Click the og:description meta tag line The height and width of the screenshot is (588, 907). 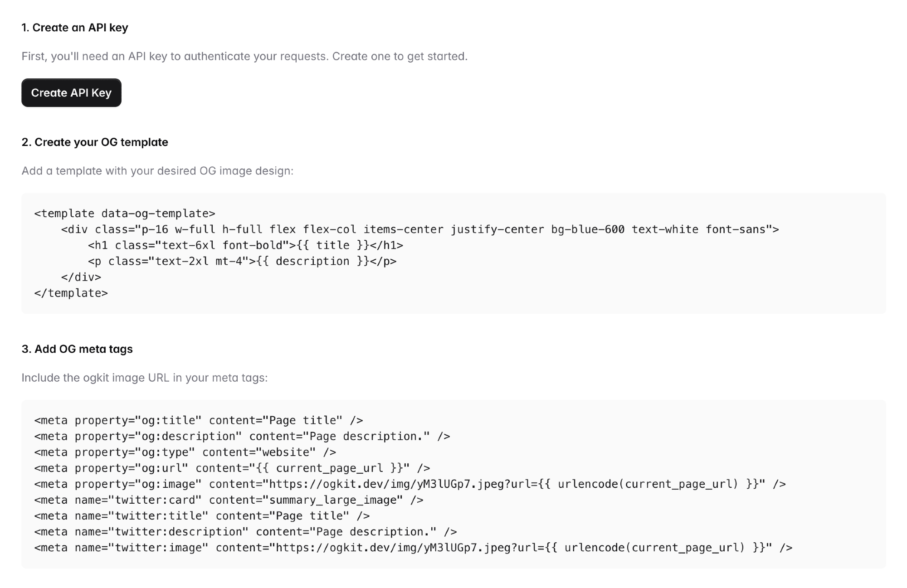pos(242,436)
